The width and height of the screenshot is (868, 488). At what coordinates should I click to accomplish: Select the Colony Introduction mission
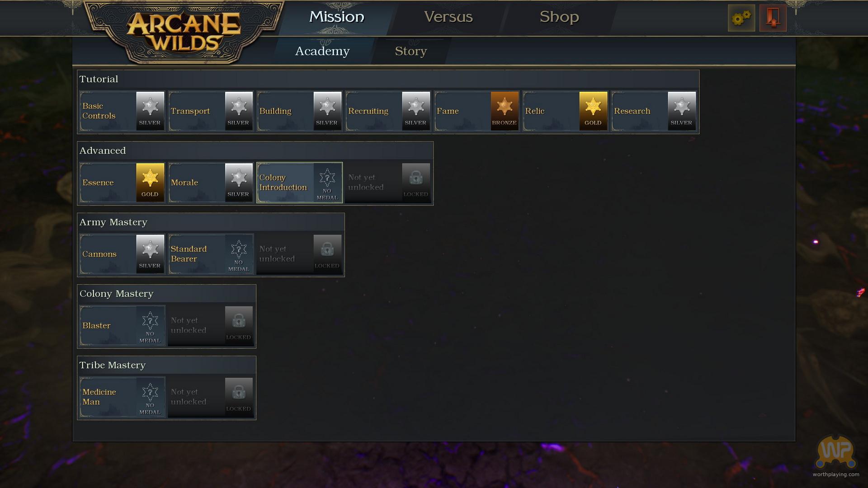click(299, 183)
